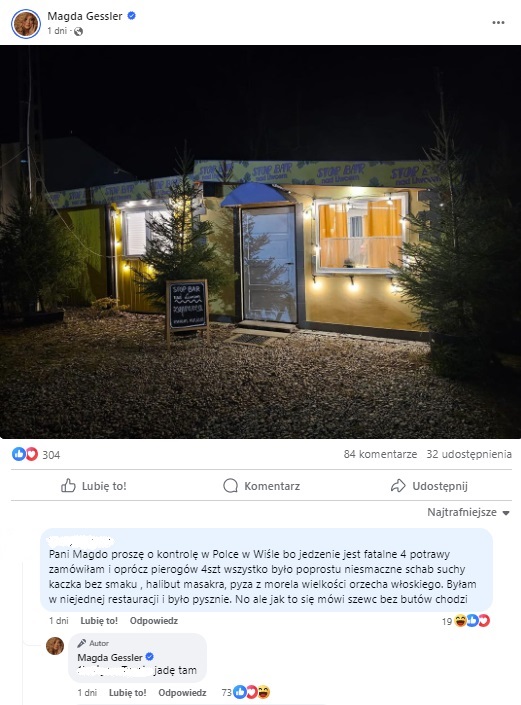Viewport: 521px width, 705px height.
Task: Click the blue verified badge beside the post author name
Action: (x=132, y=16)
